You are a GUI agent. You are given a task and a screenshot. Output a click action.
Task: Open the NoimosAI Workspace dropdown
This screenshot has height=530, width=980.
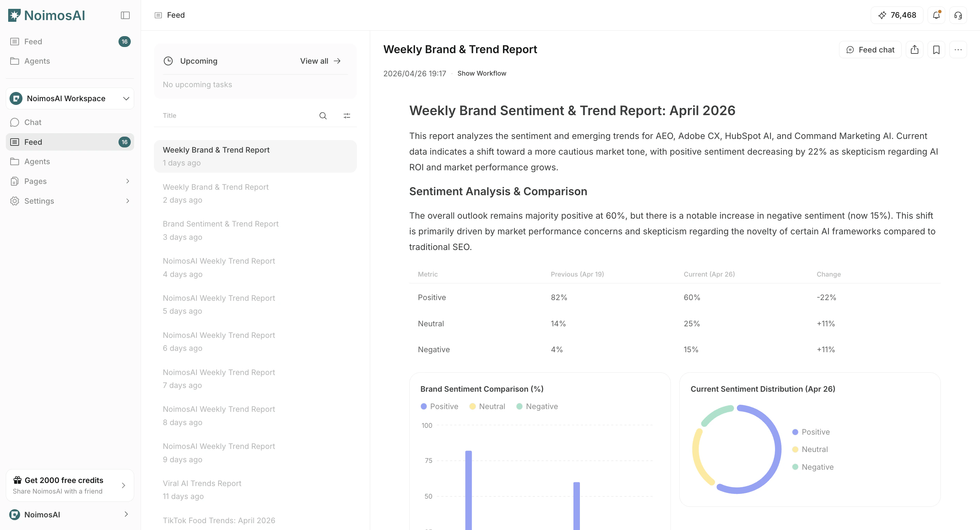(x=70, y=98)
